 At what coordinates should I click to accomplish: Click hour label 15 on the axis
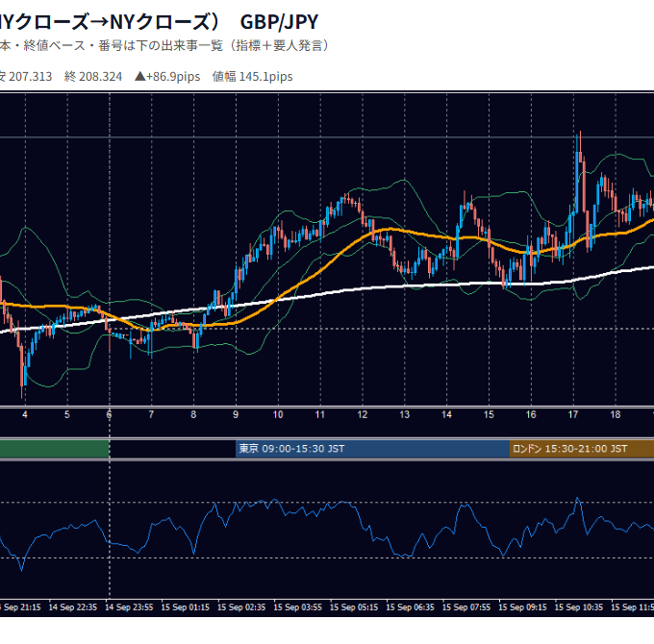click(x=489, y=414)
